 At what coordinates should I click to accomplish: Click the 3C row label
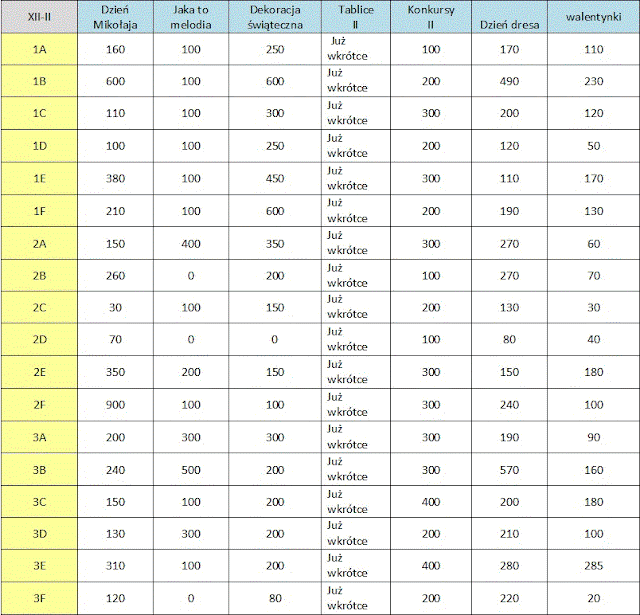39,502
